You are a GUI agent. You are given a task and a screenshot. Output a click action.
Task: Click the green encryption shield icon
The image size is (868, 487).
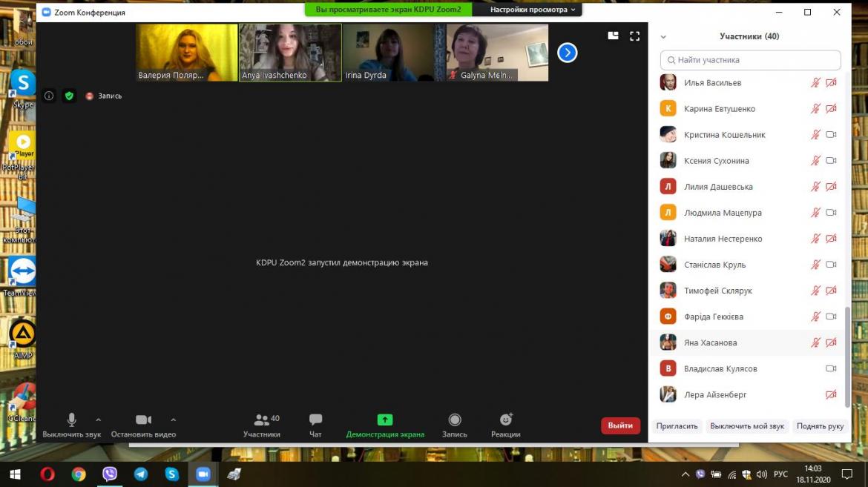(69, 96)
